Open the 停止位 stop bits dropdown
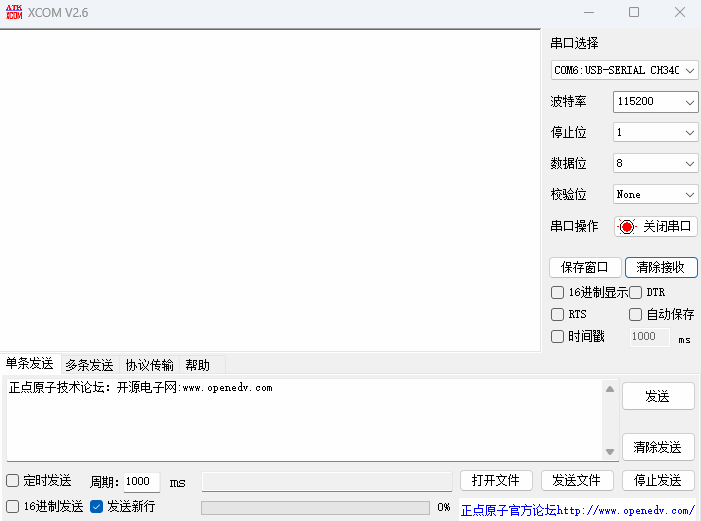 tap(655, 132)
